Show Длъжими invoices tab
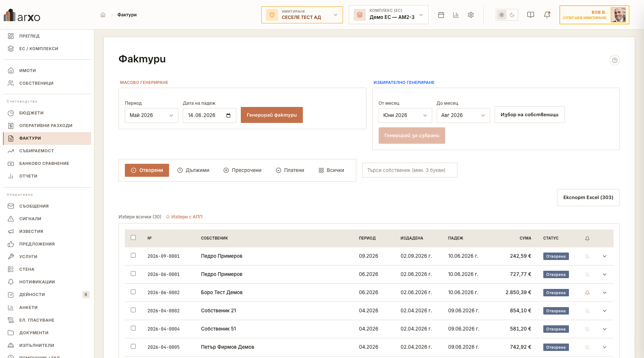This screenshot has width=644, height=358. (x=193, y=170)
